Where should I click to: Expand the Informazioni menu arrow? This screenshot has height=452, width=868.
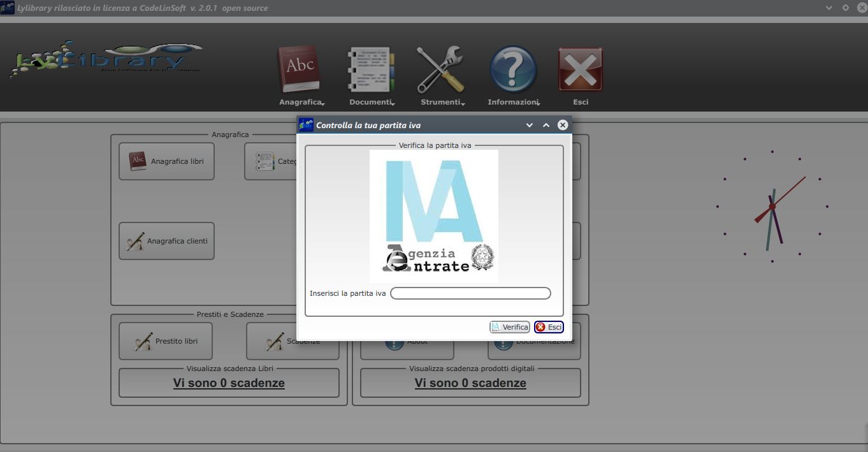pyautogui.click(x=539, y=104)
